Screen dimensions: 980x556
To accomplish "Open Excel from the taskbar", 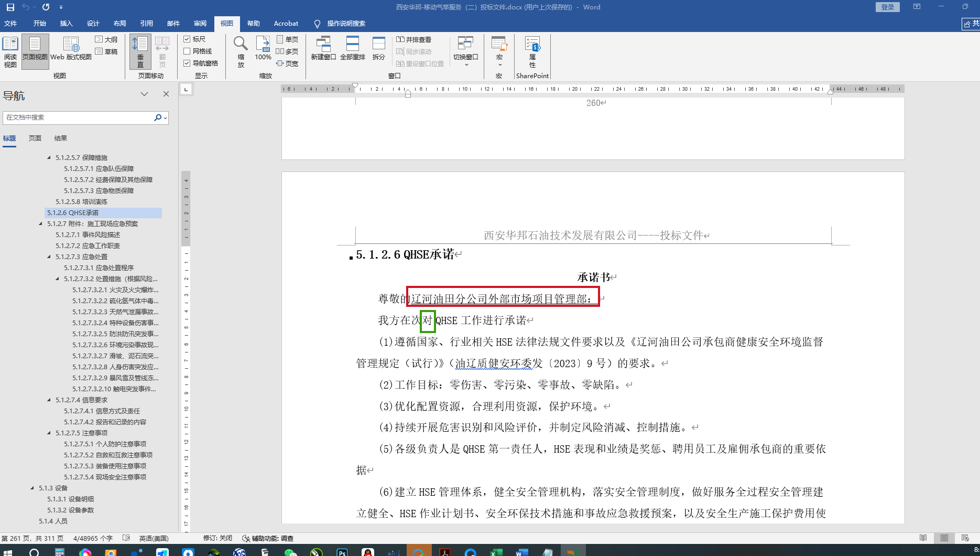I will [496, 551].
